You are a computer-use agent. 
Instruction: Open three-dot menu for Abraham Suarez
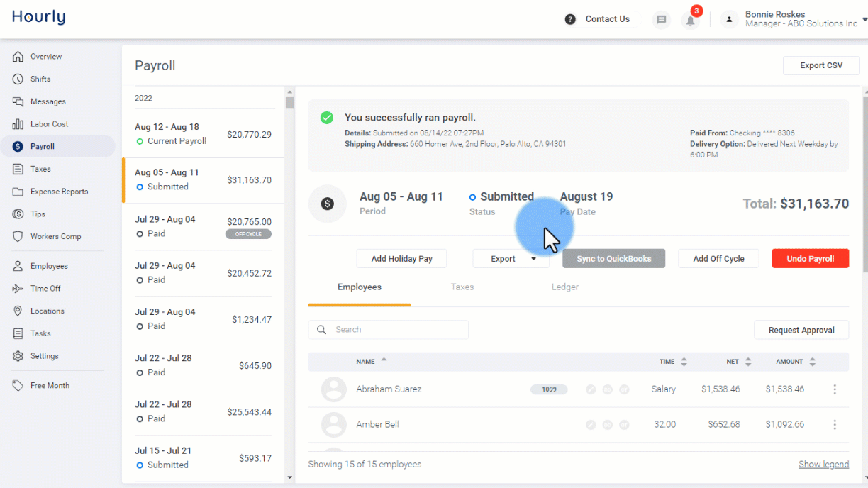point(835,389)
